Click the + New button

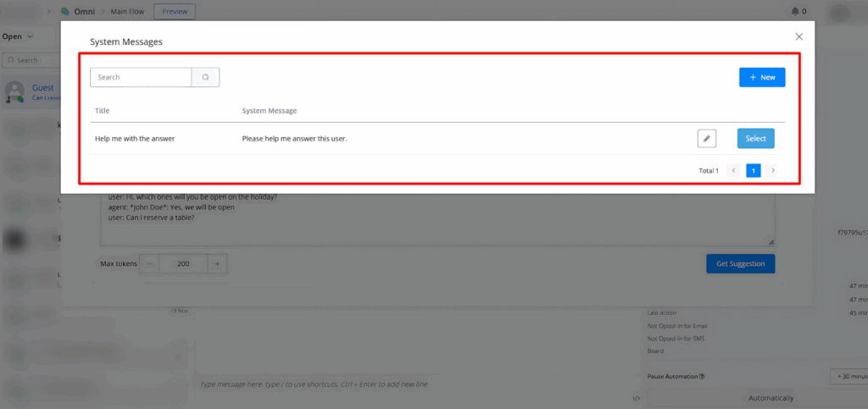coord(762,77)
